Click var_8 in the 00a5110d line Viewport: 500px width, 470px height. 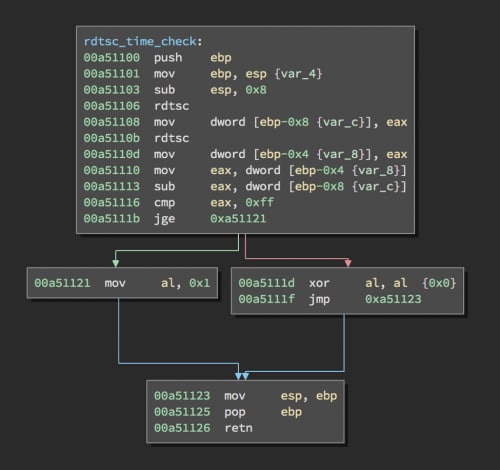pos(341,154)
